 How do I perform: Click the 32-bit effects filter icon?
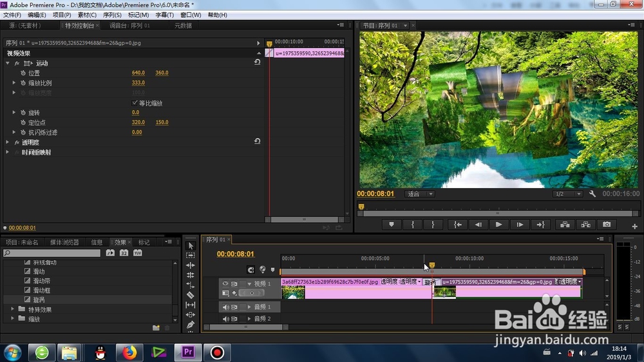click(124, 252)
